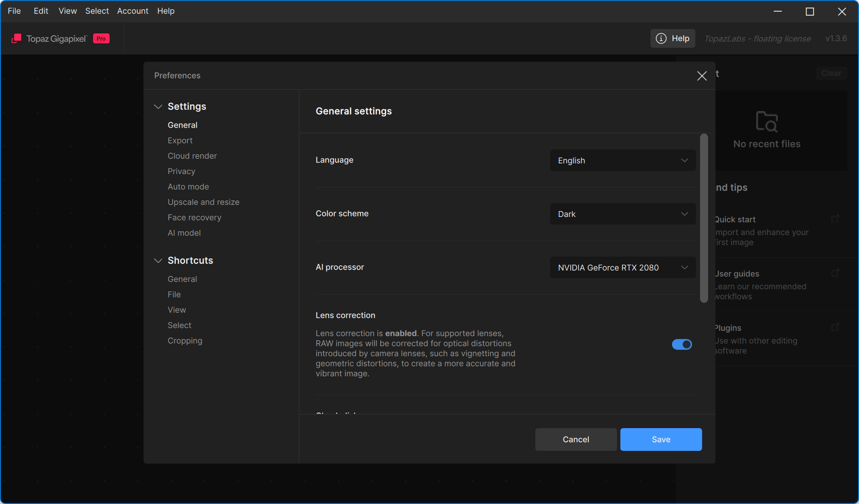Click the Topaz Gigapixel logo icon
Screen dimensions: 859x504
pos(16,39)
